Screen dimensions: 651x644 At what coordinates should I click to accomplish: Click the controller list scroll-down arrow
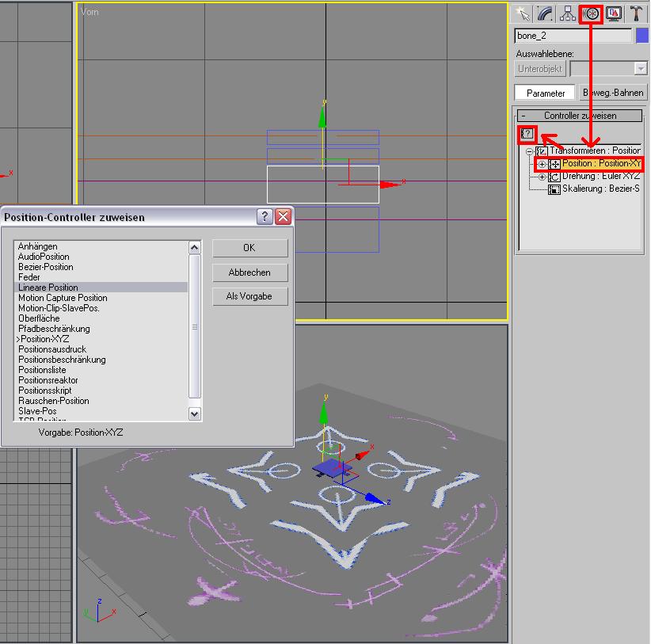[x=194, y=414]
